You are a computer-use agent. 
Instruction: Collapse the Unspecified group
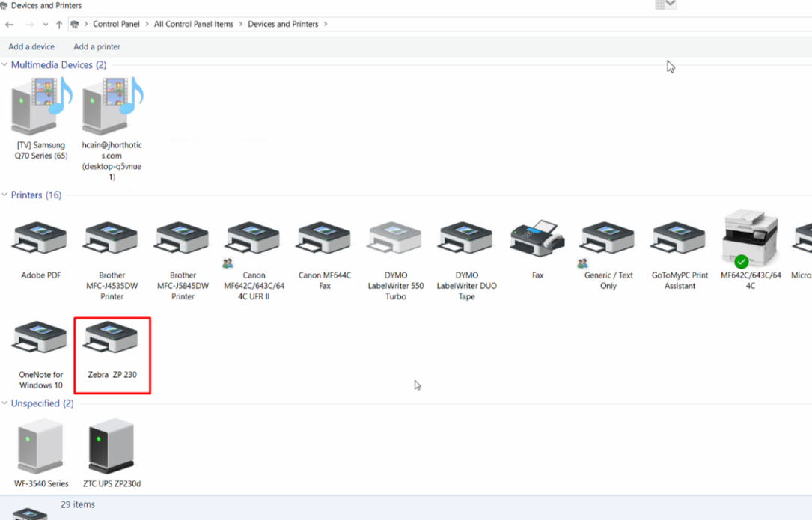click(x=4, y=403)
